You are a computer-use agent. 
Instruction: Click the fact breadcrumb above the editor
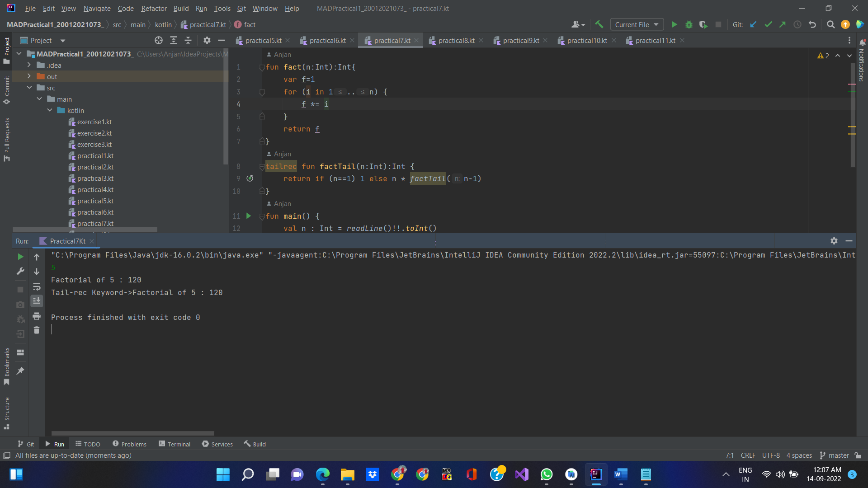click(249, 24)
